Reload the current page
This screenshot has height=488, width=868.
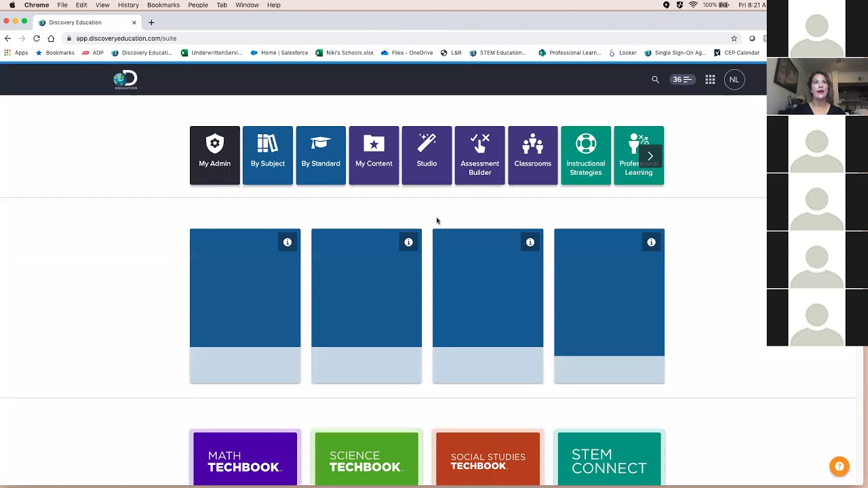pyautogui.click(x=37, y=39)
